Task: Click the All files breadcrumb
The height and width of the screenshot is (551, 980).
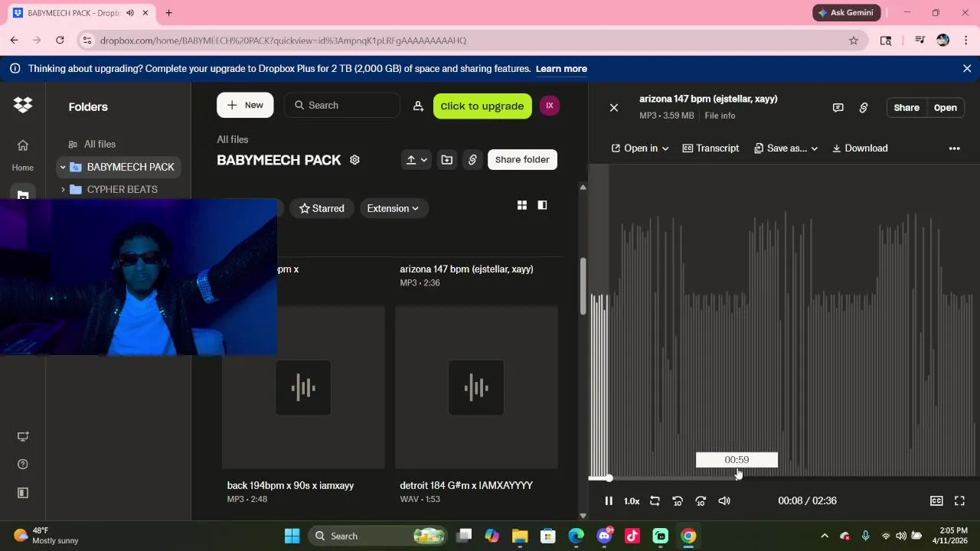Action: point(233,139)
